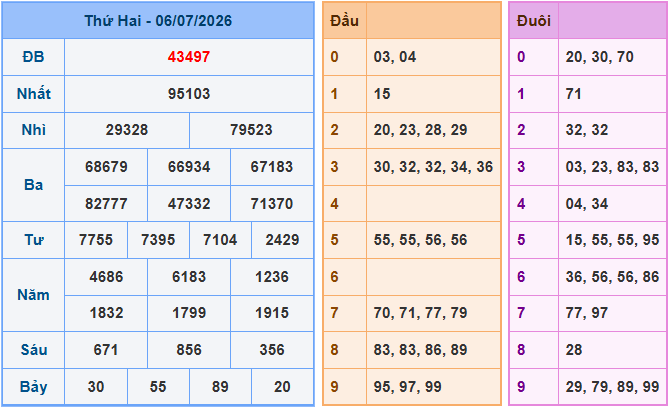Click the Năm prize number 1799
This screenshot has height=407, width=670.
click(x=189, y=313)
